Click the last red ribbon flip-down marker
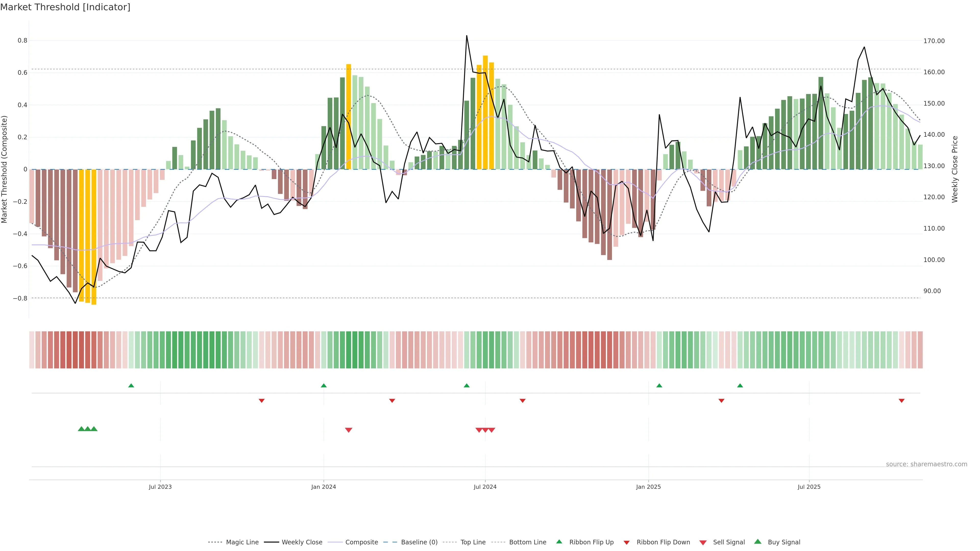The height and width of the screenshot is (551, 980). pyautogui.click(x=902, y=400)
